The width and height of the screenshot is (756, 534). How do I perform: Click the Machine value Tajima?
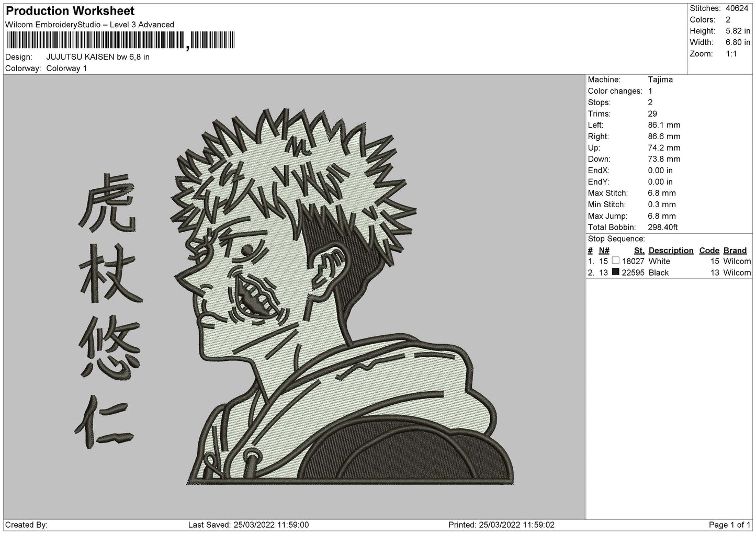click(660, 79)
